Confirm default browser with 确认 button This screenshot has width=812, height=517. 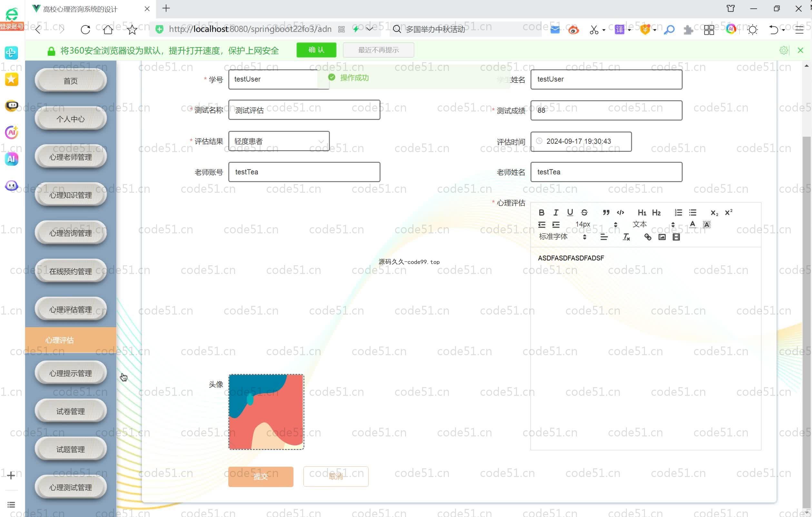click(x=316, y=50)
